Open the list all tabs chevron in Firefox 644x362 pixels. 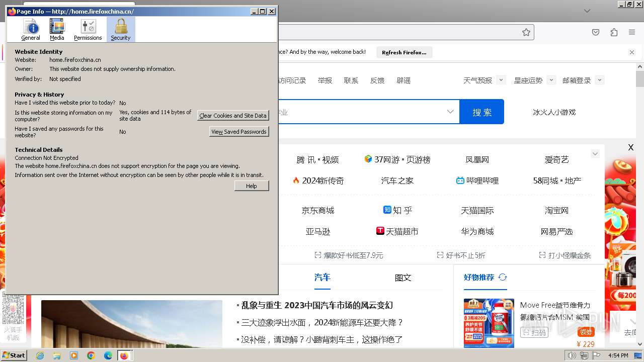pos(587,11)
